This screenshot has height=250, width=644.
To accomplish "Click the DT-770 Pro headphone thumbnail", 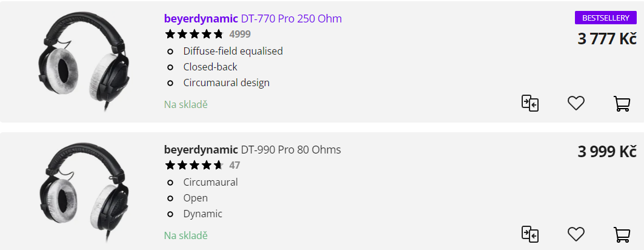I will point(84,61).
